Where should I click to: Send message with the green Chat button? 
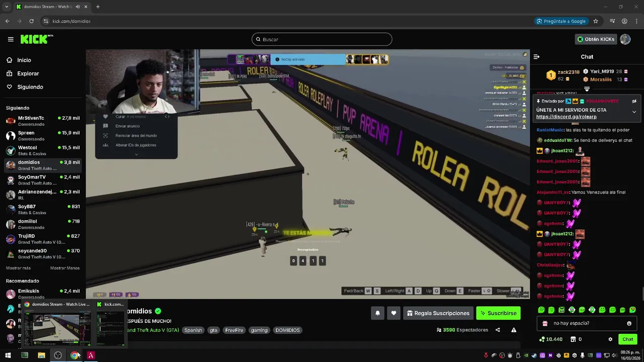tap(627, 339)
